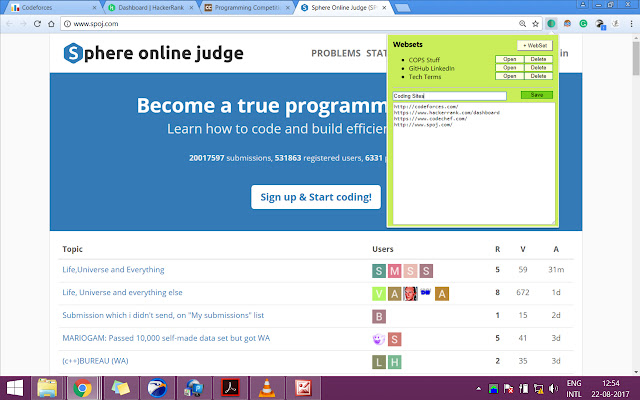The height and width of the screenshot is (400, 640).
Task: Click the zoom magnifier icon in address bar
Action: pyautogui.click(x=522, y=24)
